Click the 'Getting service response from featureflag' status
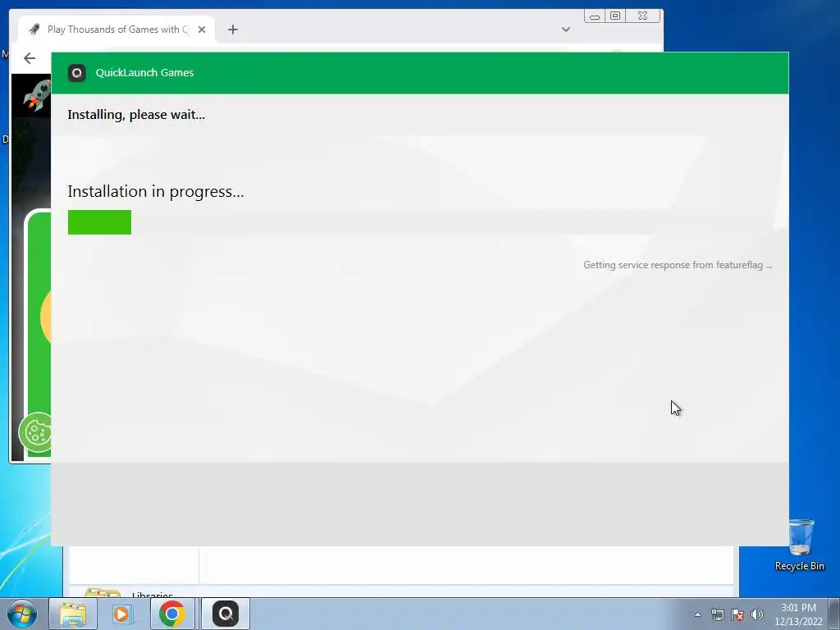 (678, 265)
